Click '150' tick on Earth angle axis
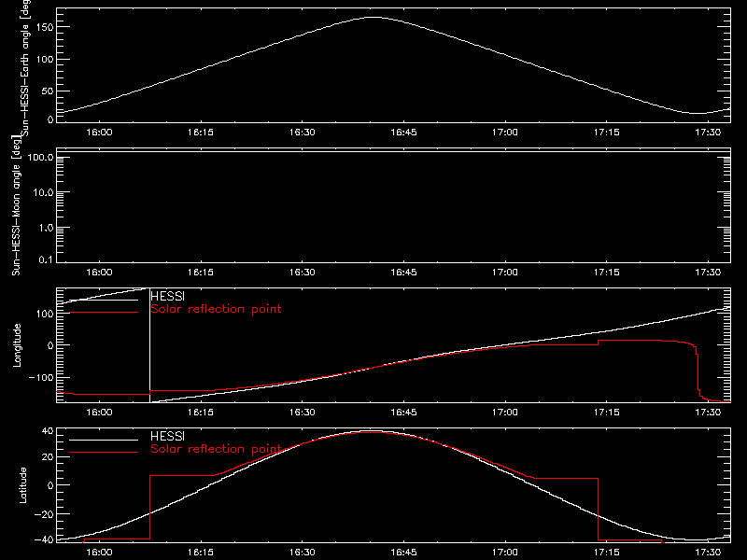The image size is (747, 560). (45, 28)
